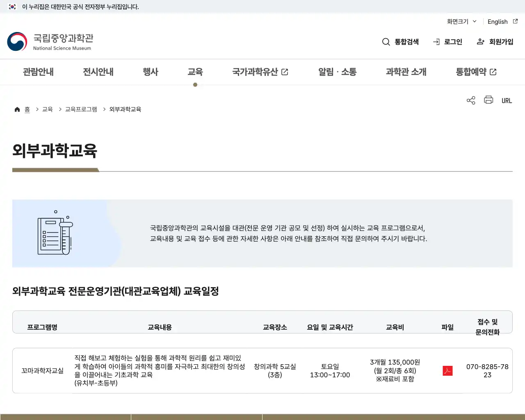The image size is (525, 420).
Task: Select the 회원가입 person-plus icon
Action: [480, 41]
